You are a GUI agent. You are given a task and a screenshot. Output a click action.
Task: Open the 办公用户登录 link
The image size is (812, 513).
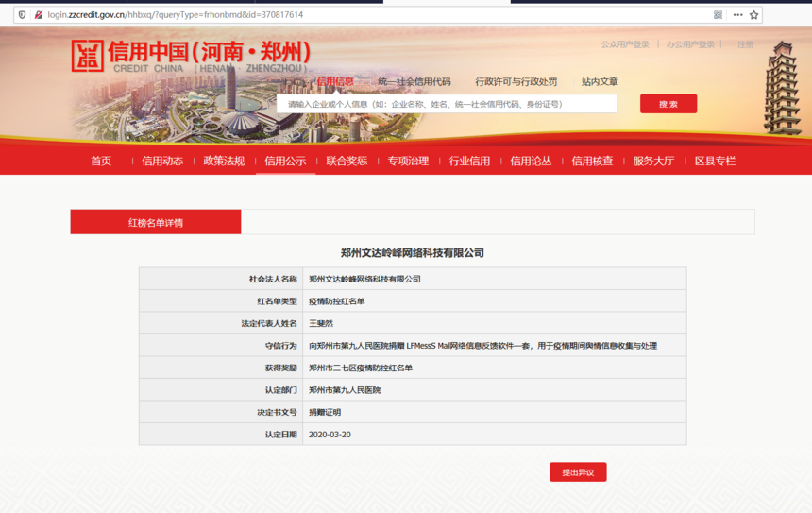[690, 44]
